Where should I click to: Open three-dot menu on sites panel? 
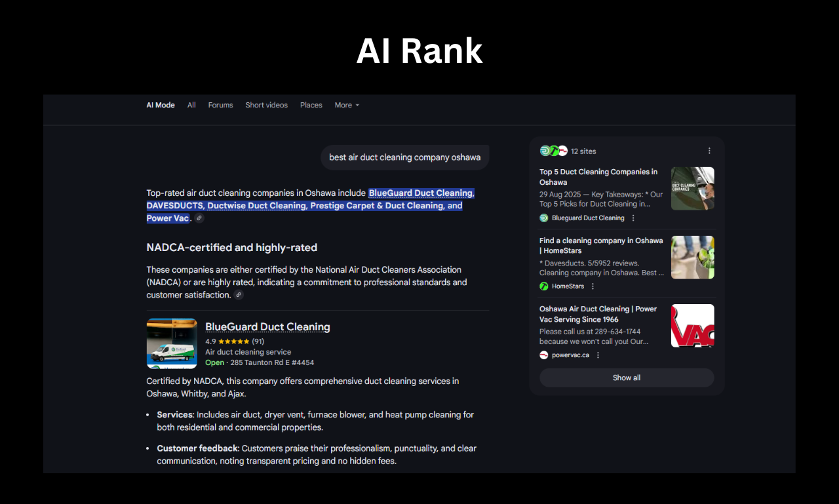709,151
